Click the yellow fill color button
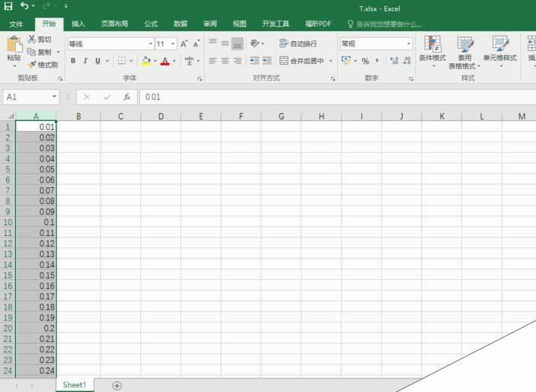Viewport: 536px width, 392px height. coord(145,61)
